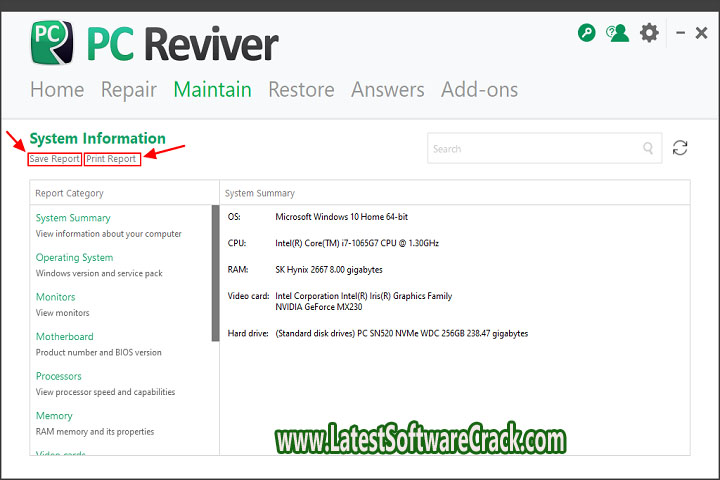Open the Operating System category
This screenshot has height=480, width=720.
click(x=74, y=257)
